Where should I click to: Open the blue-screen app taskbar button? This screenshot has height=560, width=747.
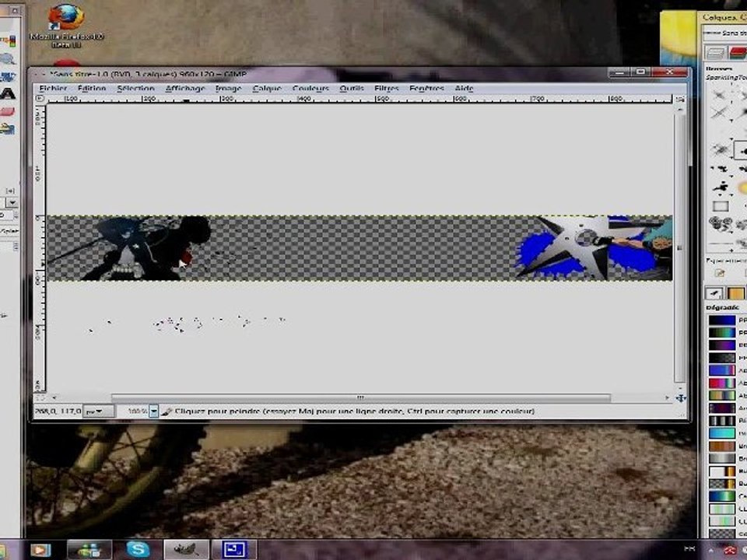(x=234, y=550)
